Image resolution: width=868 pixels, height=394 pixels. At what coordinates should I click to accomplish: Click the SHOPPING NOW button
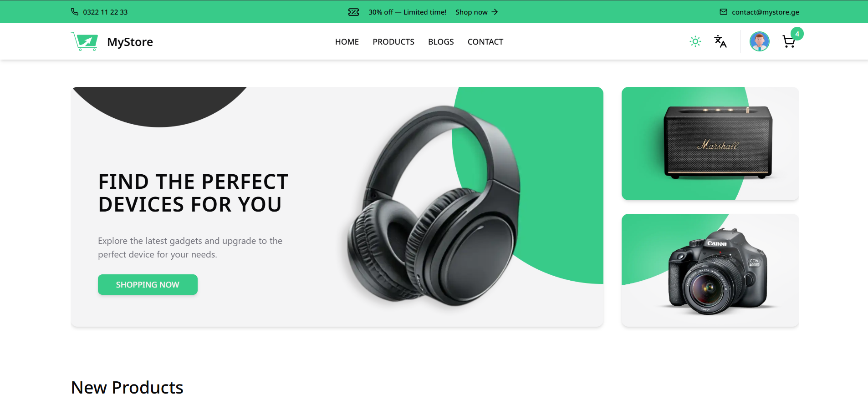[x=148, y=284]
